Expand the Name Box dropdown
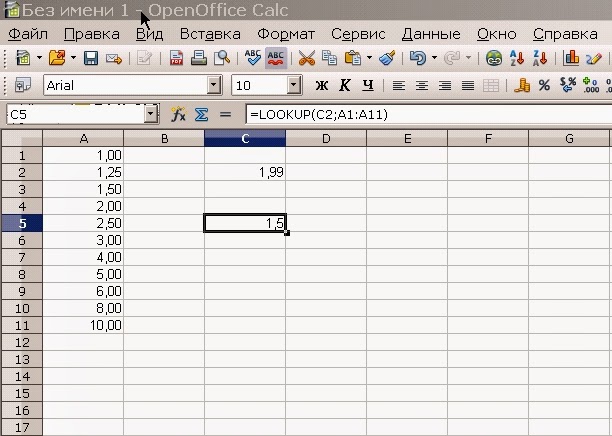Screen dimensions: 612x436 click(151, 114)
